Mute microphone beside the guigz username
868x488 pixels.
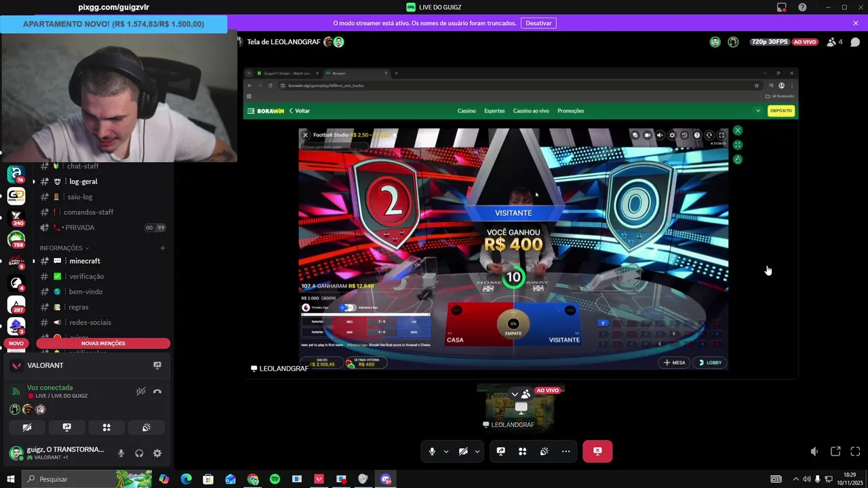coord(121,453)
